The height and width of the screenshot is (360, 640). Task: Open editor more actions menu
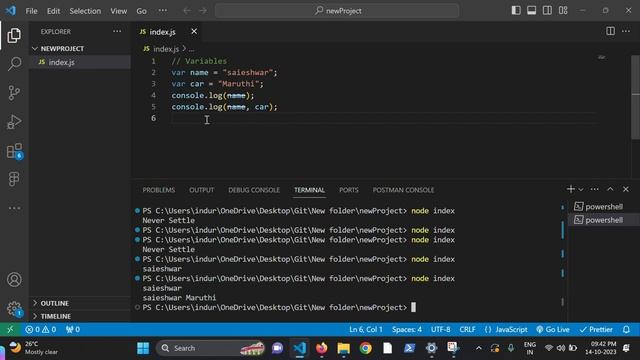point(626,31)
